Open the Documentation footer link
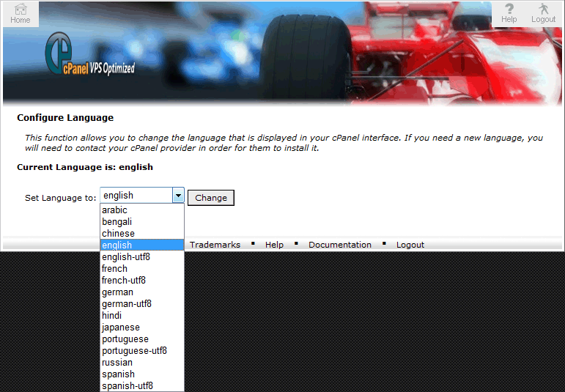This screenshot has height=392, width=565. point(340,245)
